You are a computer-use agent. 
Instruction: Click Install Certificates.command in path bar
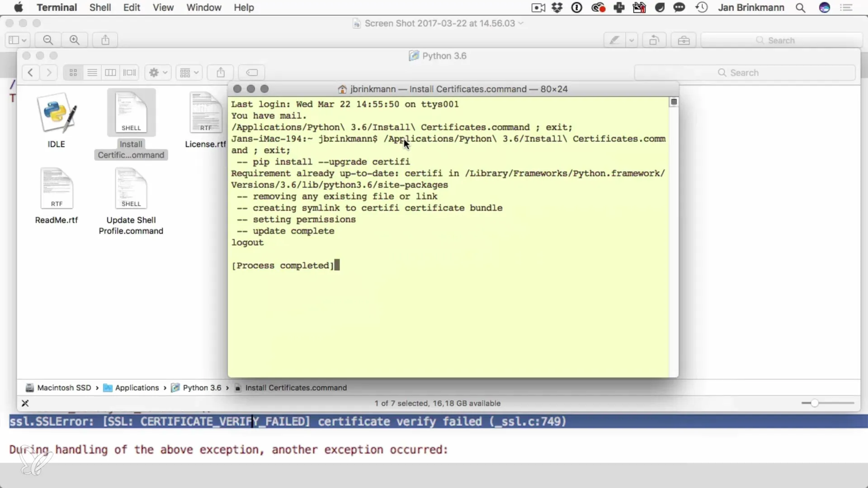pos(291,388)
